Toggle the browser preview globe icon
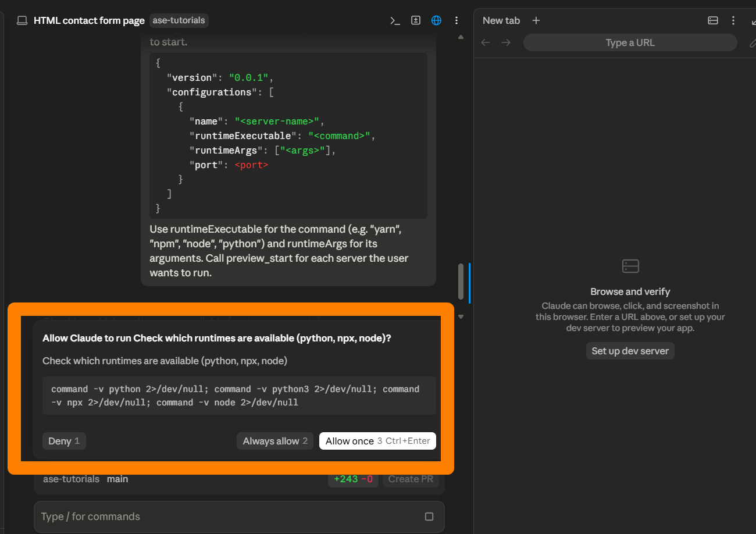Screen dimensions: 756x534 pos(436,20)
